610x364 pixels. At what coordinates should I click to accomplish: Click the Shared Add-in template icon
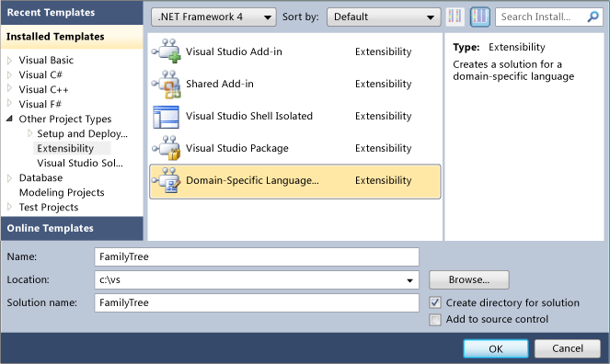(x=167, y=84)
